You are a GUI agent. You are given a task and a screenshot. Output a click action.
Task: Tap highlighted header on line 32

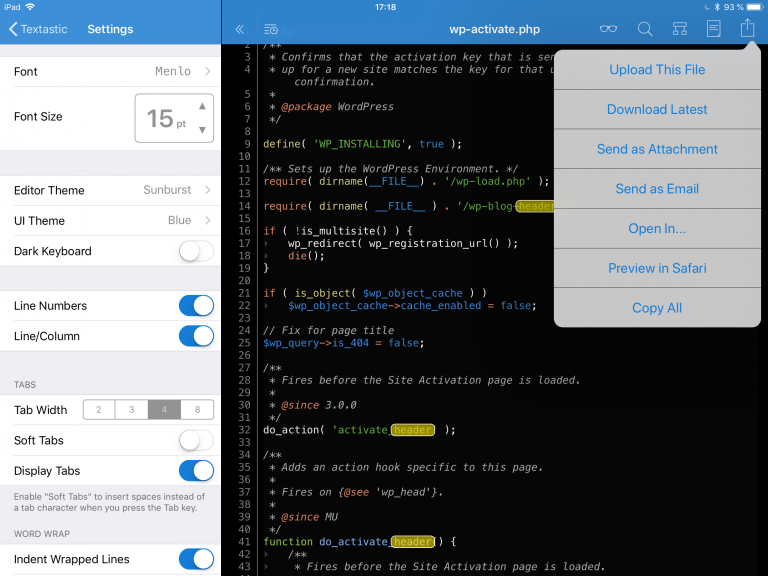point(412,430)
